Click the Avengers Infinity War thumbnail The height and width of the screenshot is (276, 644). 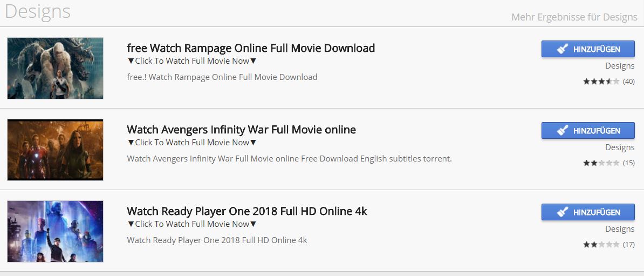[x=55, y=150]
